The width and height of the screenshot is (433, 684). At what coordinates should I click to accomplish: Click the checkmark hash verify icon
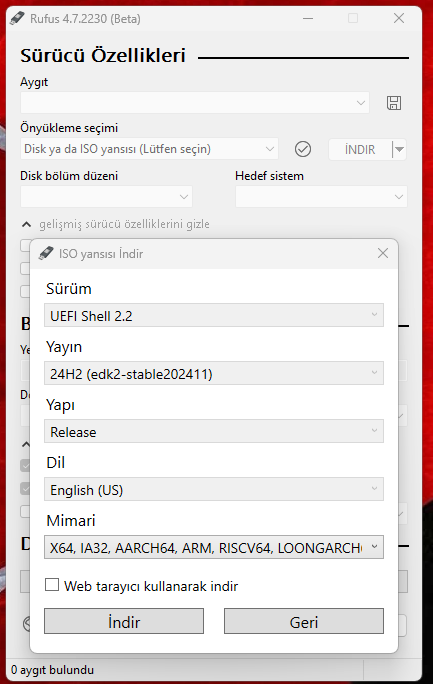click(303, 149)
